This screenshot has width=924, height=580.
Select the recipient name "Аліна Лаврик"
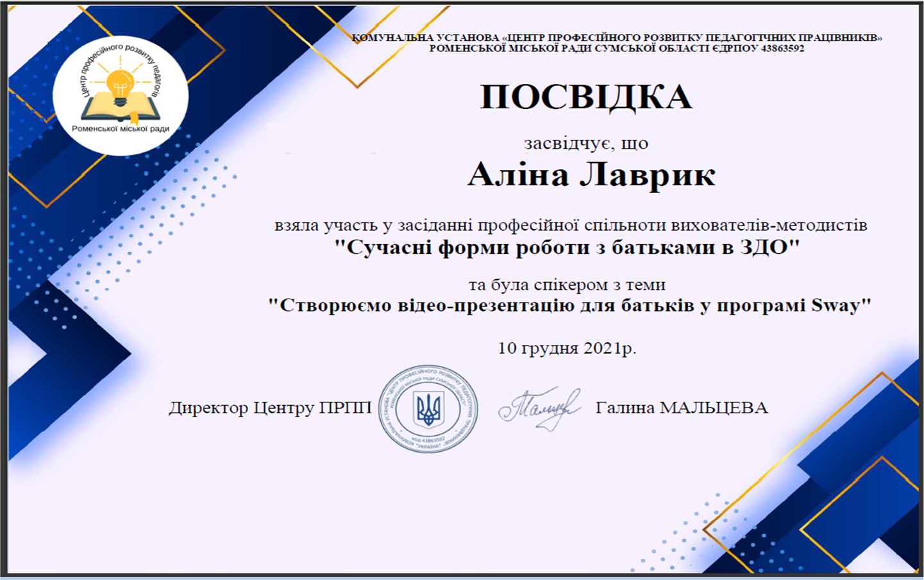(591, 174)
